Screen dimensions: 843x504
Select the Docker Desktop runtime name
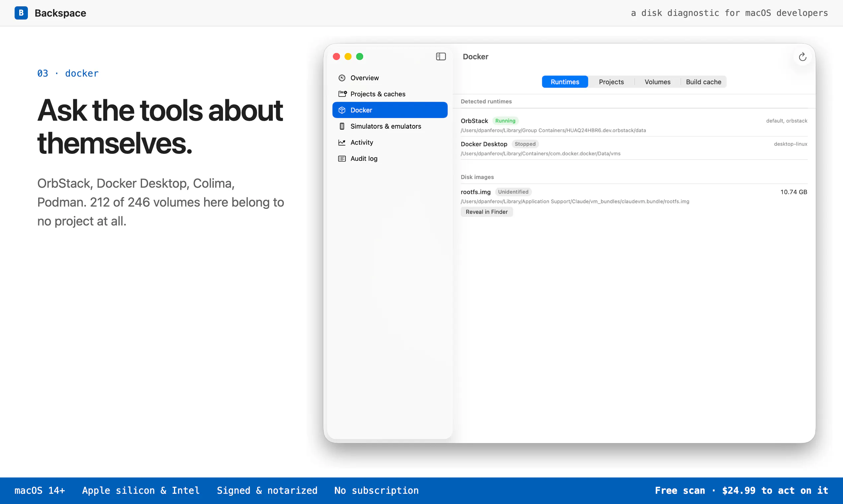click(x=484, y=144)
